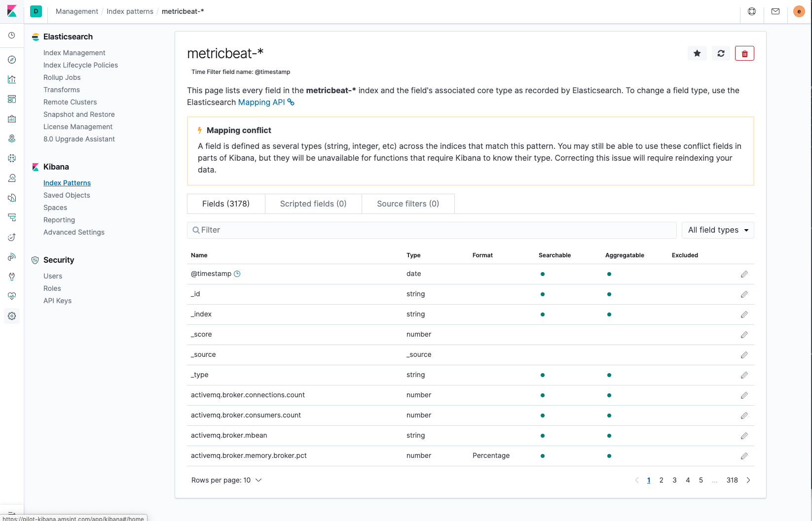
Task: Open Uptime from the side navigation
Action: (x=12, y=237)
